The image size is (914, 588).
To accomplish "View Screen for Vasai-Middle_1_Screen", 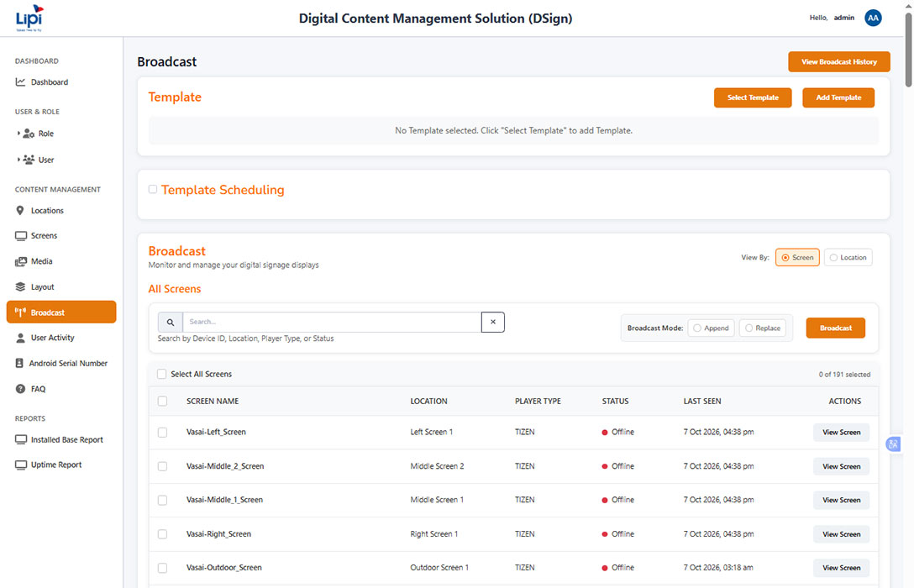I will pyautogui.click(x=841, y=500).
